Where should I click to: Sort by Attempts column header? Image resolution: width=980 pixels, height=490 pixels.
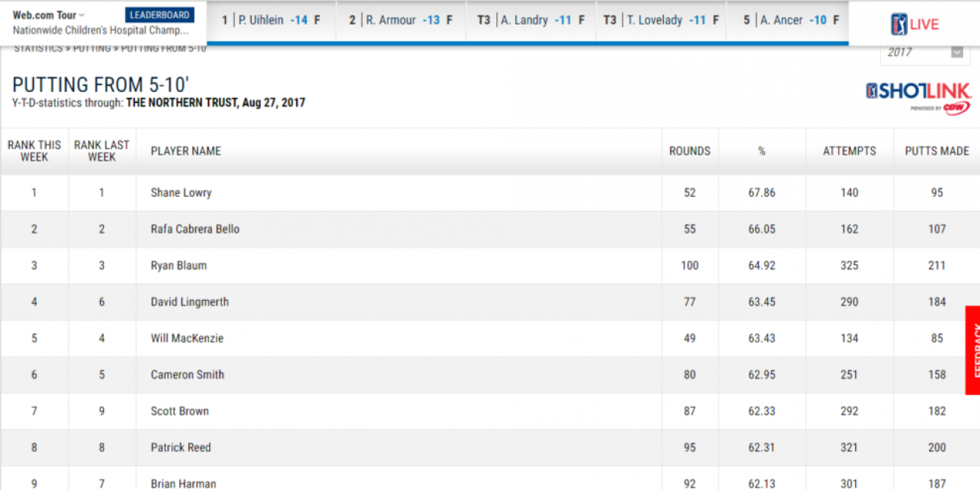(849, 151)
